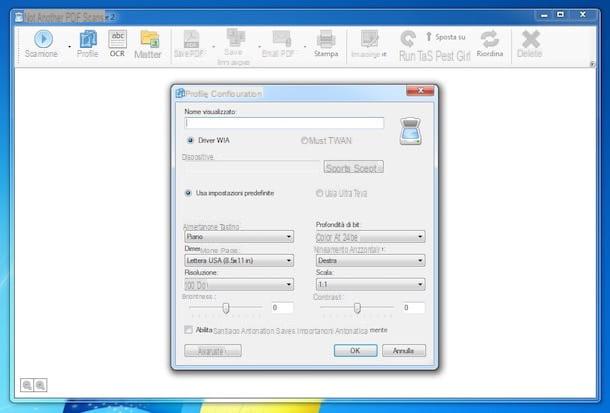Open the Scansione dropdown arrow

(70, 47)
